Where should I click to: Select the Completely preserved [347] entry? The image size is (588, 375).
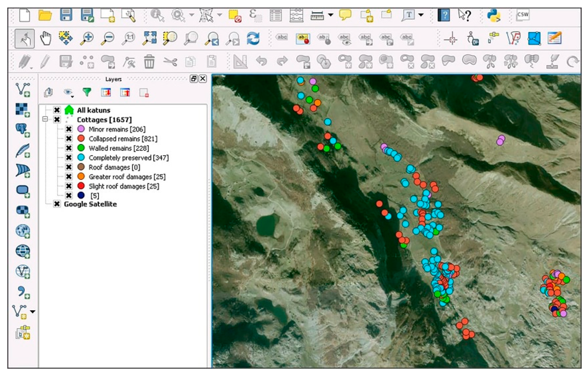[128, 158]
